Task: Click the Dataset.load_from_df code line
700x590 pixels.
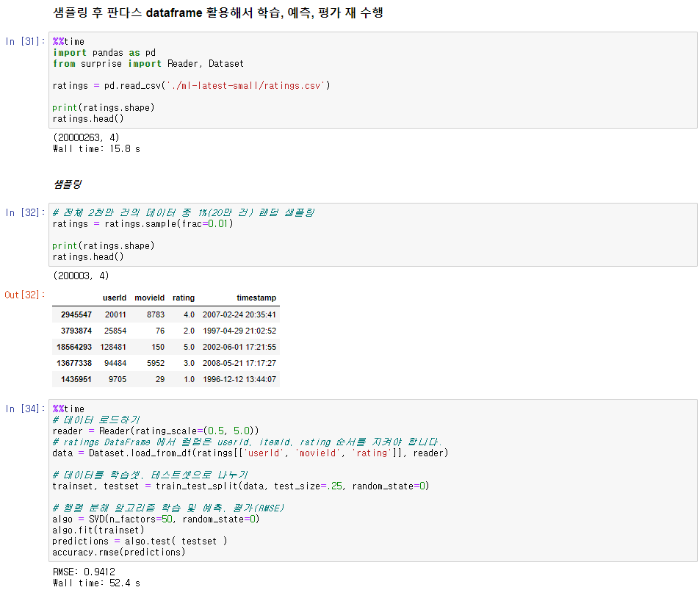Action: point(250,453)
